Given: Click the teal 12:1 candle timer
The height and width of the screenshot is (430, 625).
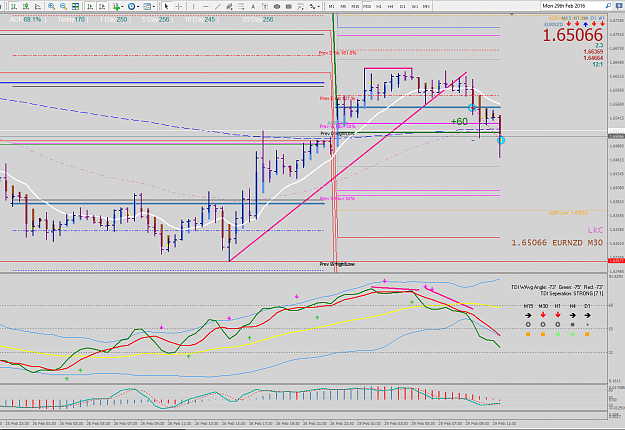Looking at the screenshot, I should click(x=597, y=64).
